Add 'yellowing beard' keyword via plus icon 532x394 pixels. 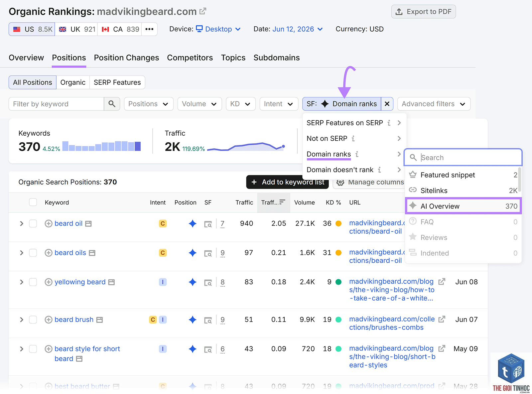[x=49, y=282]
